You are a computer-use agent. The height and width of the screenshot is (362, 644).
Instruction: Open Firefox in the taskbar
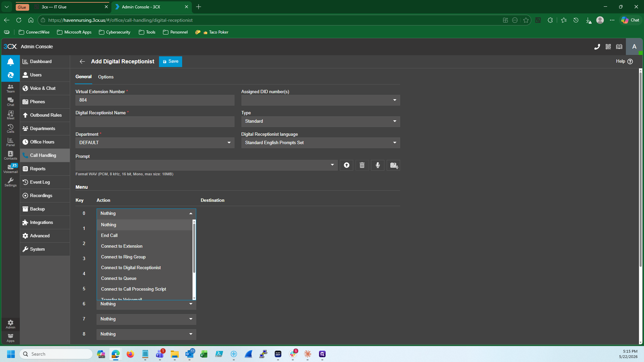tap(130, 354)
